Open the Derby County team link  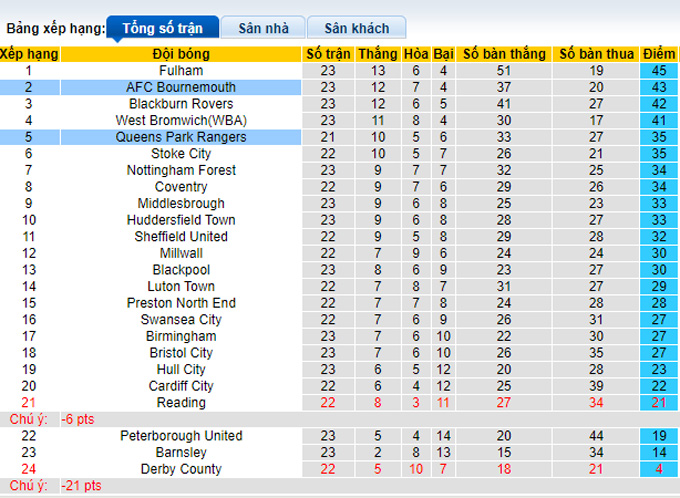(181, 469)
